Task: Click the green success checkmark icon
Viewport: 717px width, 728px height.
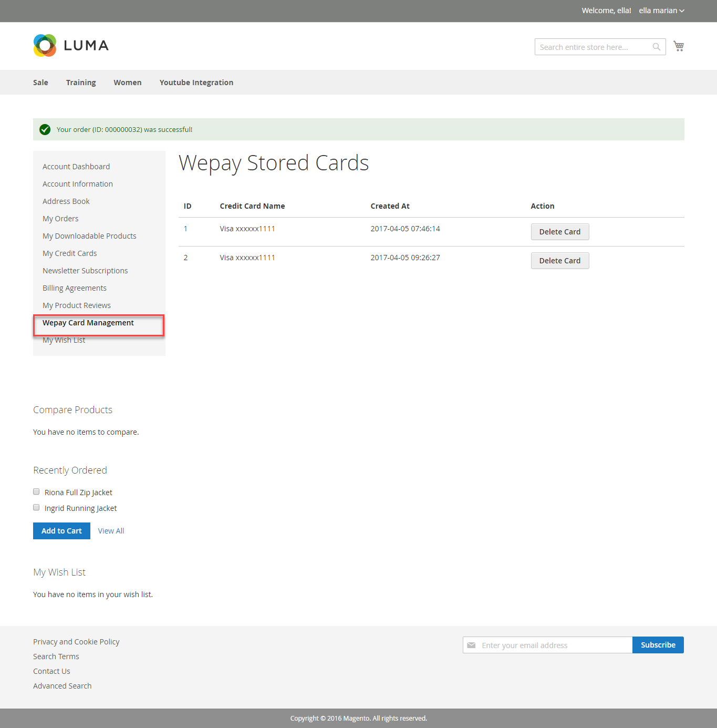Action: [x=45, y=130]
